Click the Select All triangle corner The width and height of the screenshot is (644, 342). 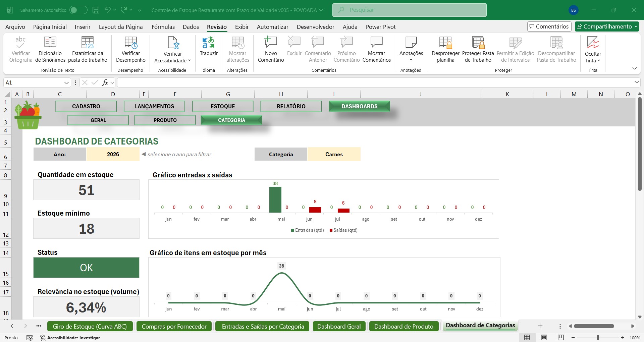7,94
